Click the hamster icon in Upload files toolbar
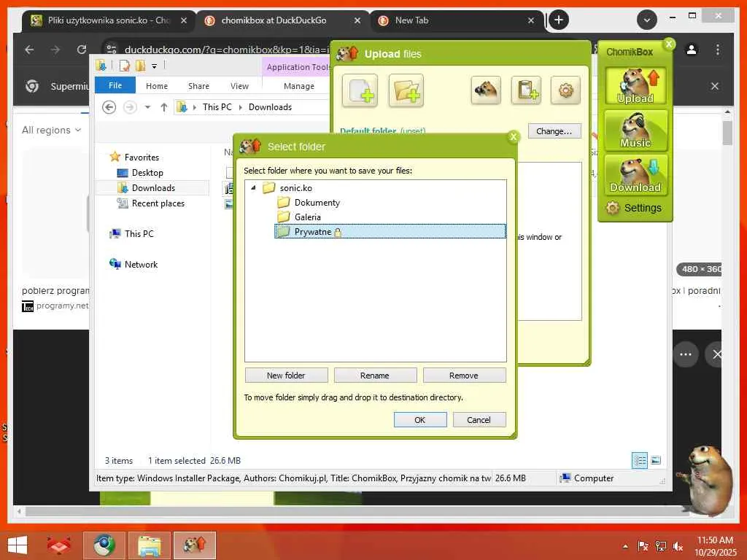This screenshot has height=560, width=747. pos(485,90)
